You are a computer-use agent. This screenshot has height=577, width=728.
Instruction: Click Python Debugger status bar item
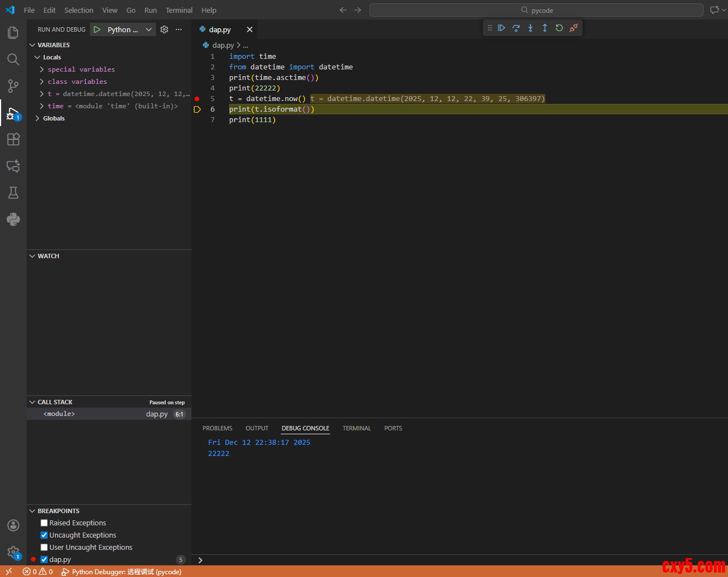pyautogui.click(x=122, y=571)
